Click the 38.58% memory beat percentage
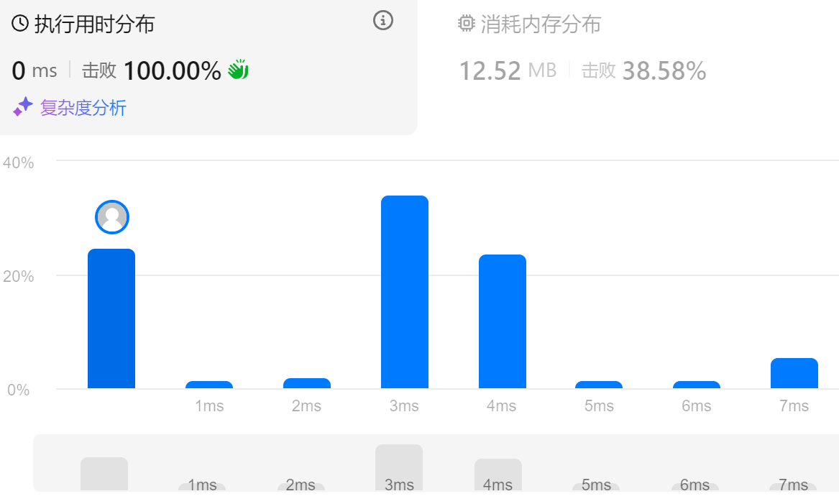Viewport: 839px width, 504px height. point(664,70)
